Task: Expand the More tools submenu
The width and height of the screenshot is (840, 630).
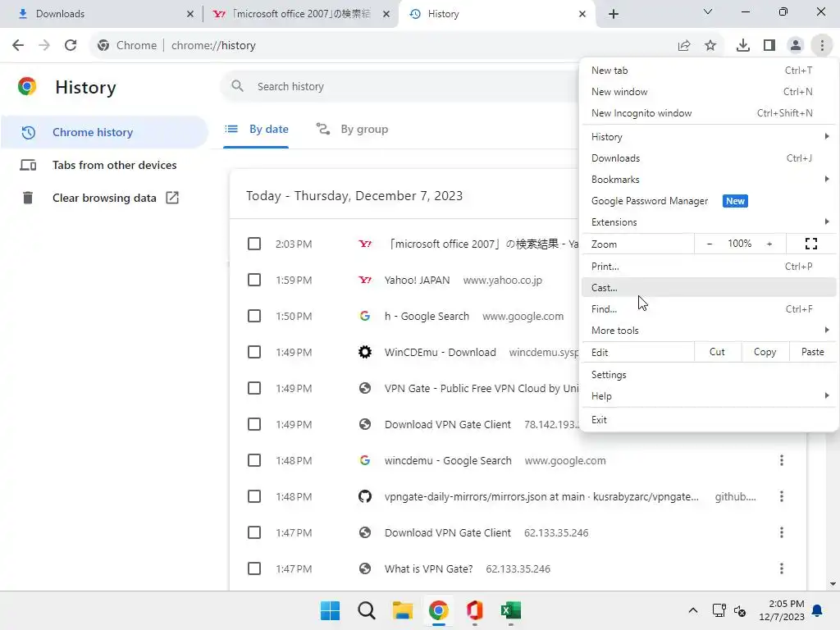Action: [709, 331]
